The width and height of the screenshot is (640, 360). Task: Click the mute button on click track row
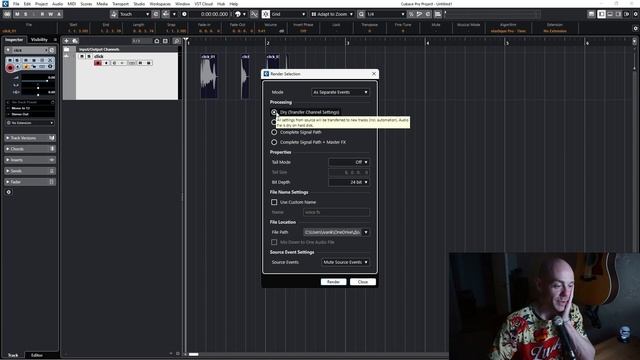point(82,56)
